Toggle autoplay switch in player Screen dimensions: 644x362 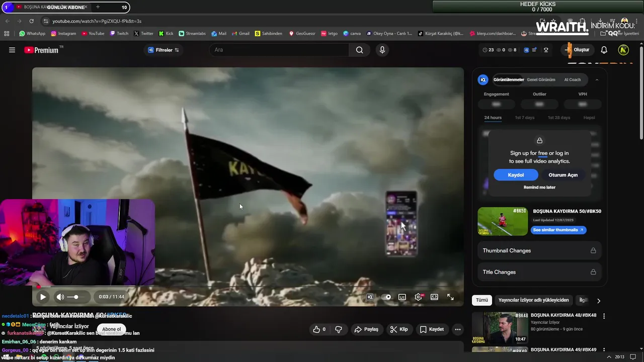pyautogui.click(x=386, y=297)
